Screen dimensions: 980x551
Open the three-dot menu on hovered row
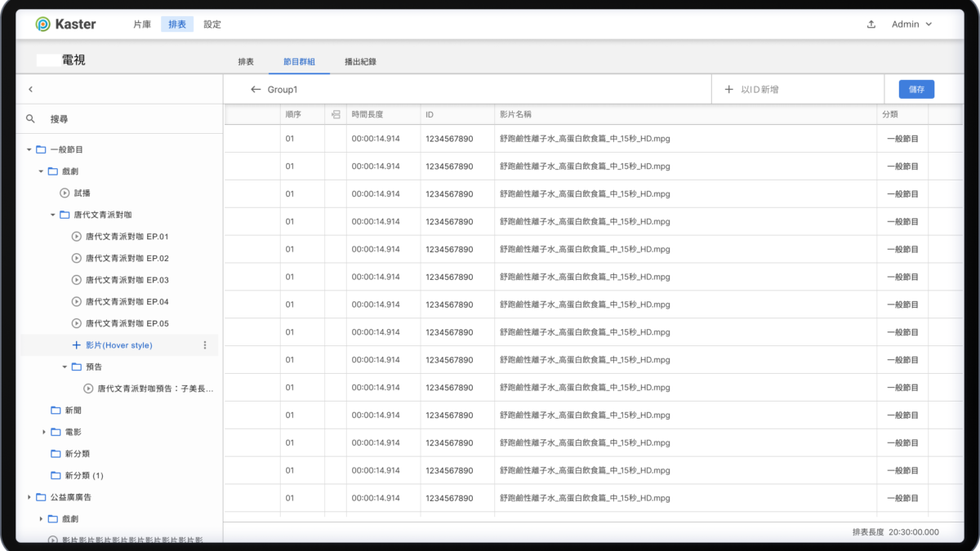tap(205, 345)
